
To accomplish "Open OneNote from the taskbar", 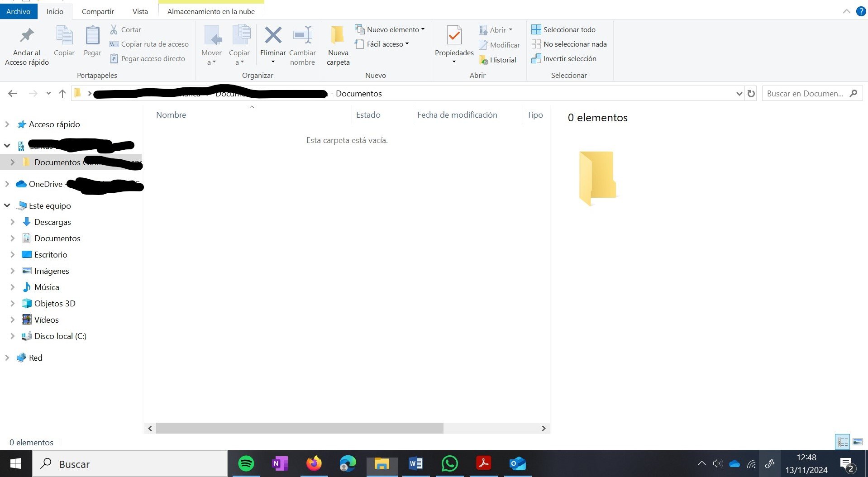I will tap(280, 463).
